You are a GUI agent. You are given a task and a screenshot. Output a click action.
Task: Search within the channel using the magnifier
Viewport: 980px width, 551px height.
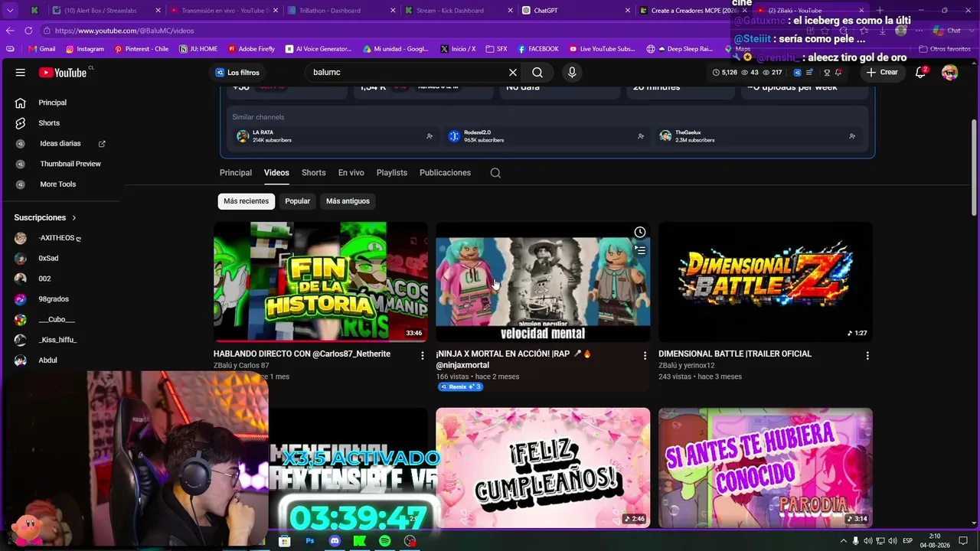click(x=495, y=173)
